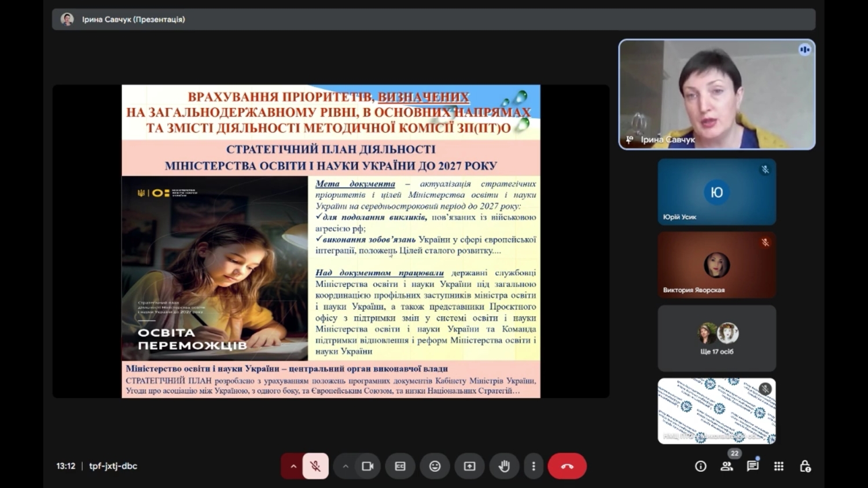Click the speaking indicator on Ірина Савчук tile
This screenshot has width=868, height=488.
coord(804,50)
